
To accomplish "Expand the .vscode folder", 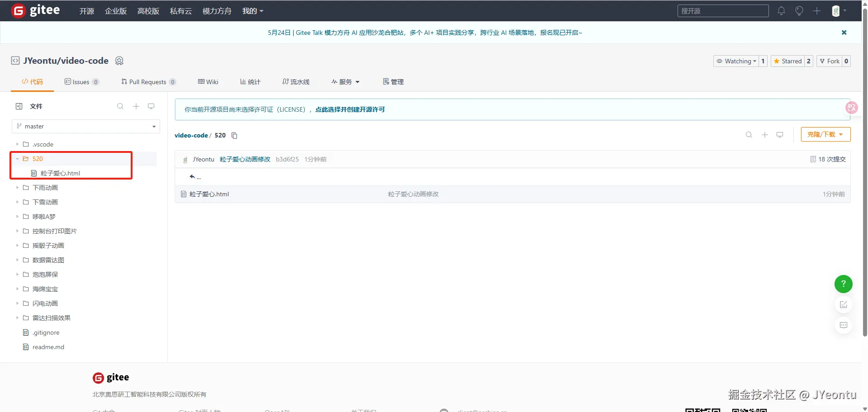I will [17, 144].
